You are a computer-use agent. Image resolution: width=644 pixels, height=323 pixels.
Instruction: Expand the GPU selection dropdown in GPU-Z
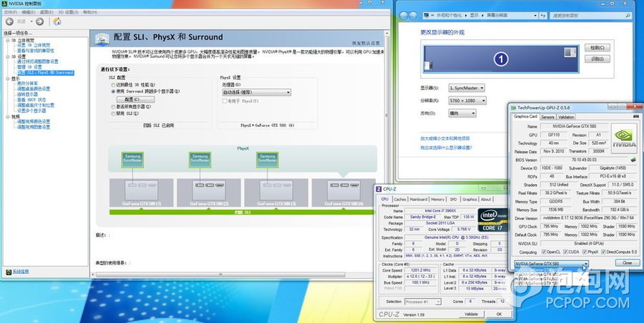[x=585, y=264]
